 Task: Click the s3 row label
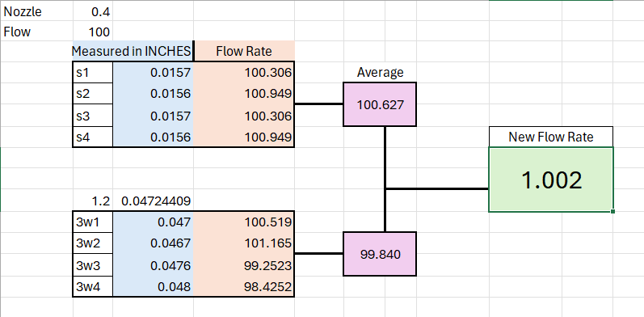tap(93, 116)
